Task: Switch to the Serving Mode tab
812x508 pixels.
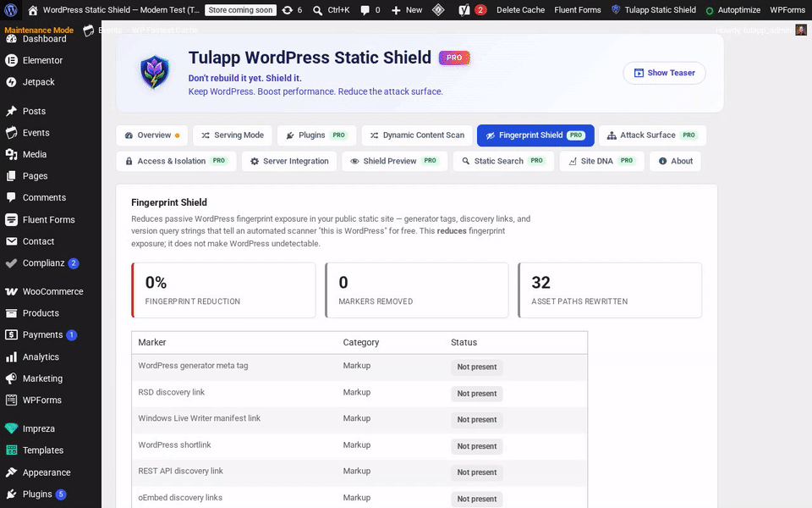Action: coord(233,135)
